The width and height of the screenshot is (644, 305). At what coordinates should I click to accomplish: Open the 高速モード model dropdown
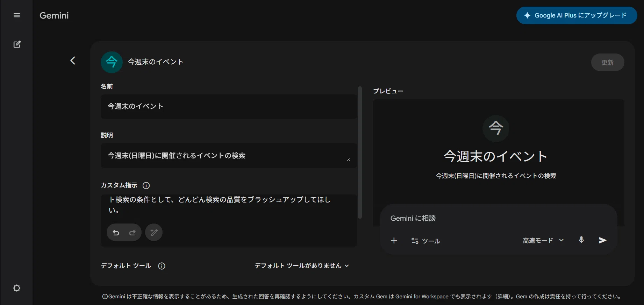point(543,240)
